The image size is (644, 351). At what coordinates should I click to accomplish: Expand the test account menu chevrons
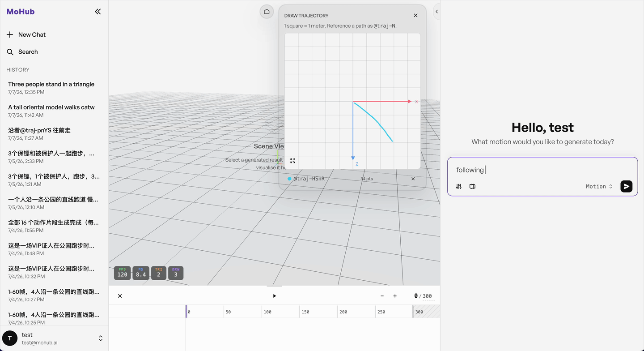[101, 338]
